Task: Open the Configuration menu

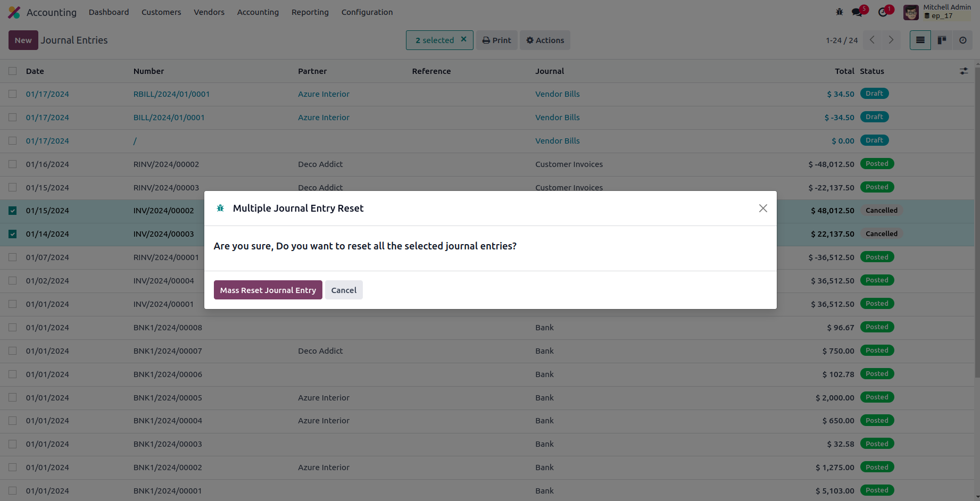Action: [367, 12]
